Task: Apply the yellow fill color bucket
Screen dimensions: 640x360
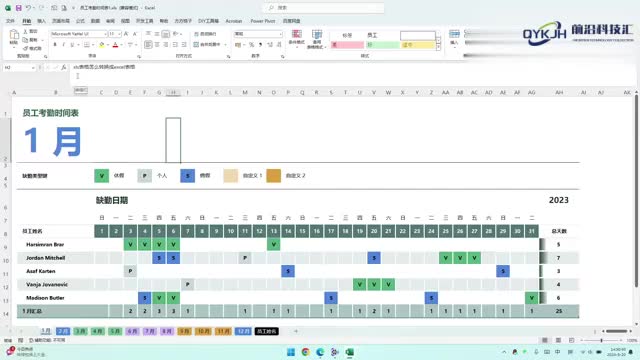Action: click(x=102, y=44)
